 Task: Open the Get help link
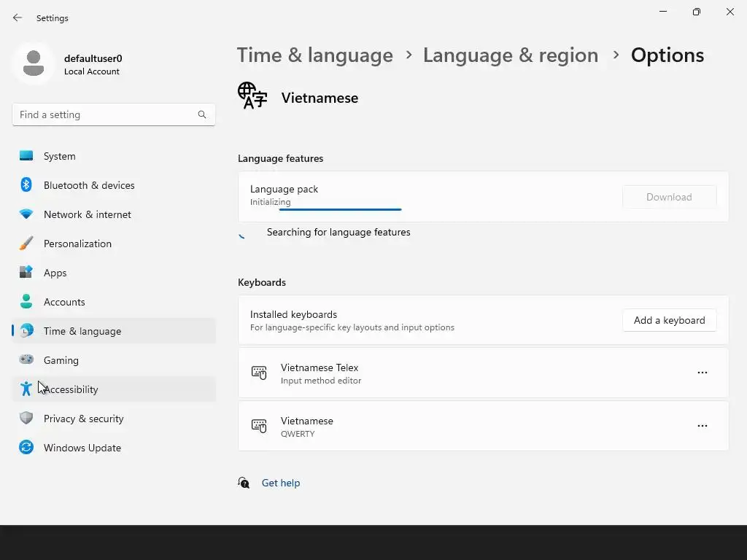(x=280, y=483)
